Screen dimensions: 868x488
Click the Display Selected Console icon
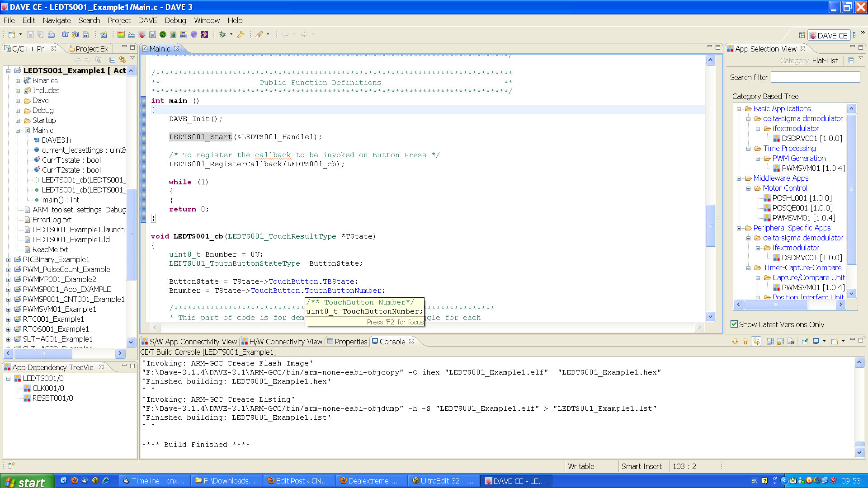tap(816, 341)
